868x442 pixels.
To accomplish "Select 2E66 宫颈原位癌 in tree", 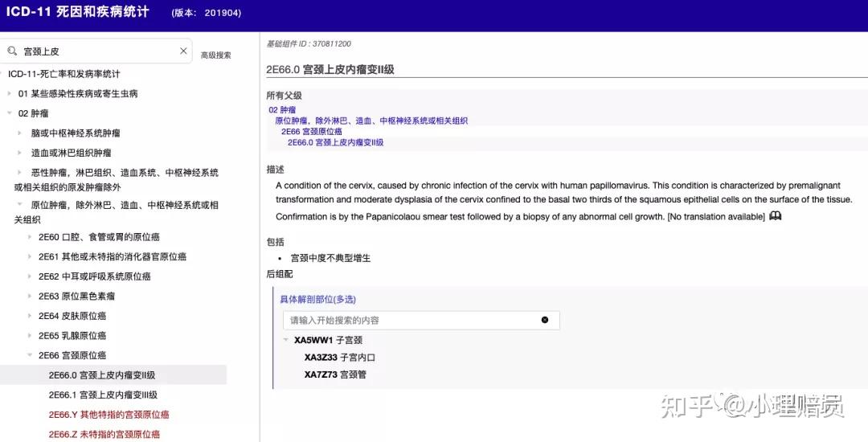I will [72, 355].
